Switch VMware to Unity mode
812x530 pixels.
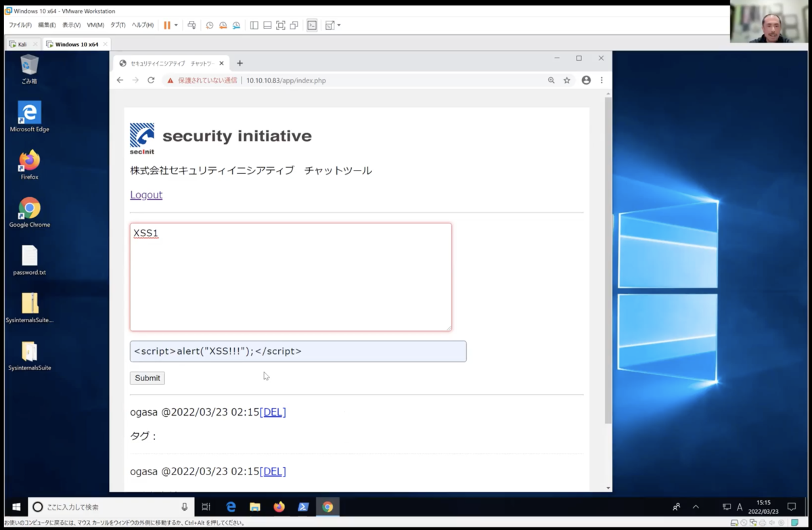click(x=294, y=25)
